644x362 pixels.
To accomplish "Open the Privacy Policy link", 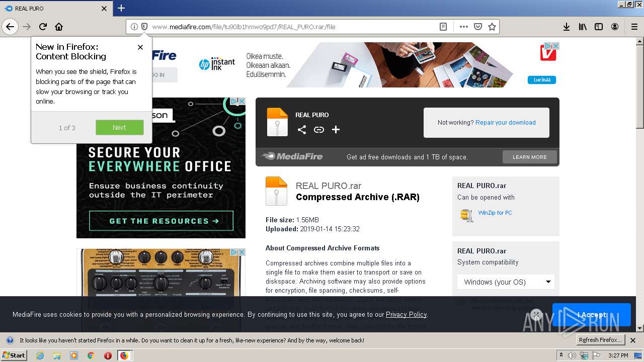I will coord(406,314).
